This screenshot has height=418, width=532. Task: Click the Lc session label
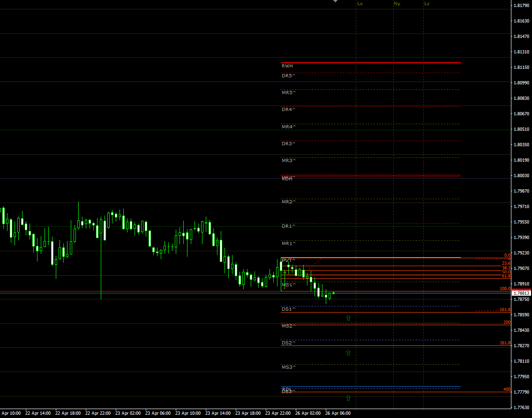(x=427, y=4)
